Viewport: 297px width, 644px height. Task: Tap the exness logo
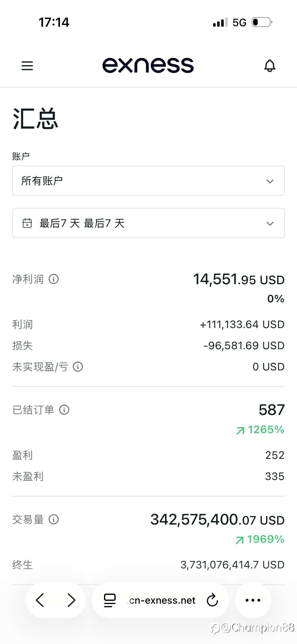tap(148, 66)
